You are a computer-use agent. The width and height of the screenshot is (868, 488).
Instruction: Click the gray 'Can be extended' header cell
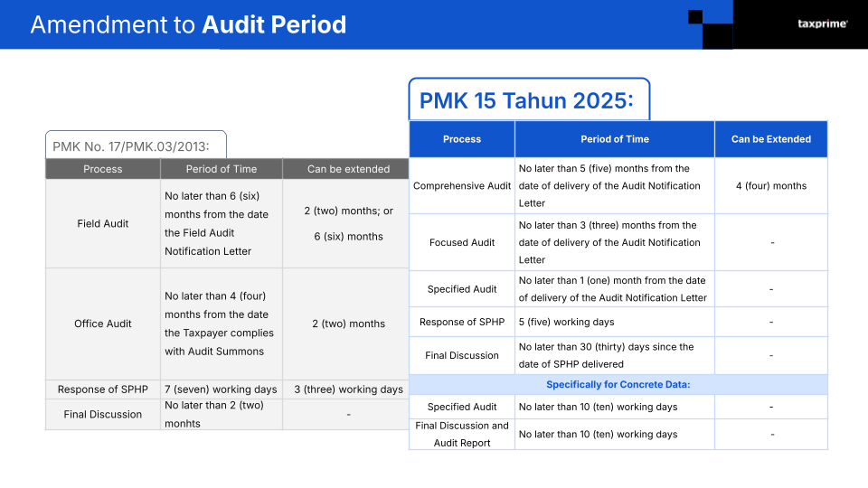(348, 169)
